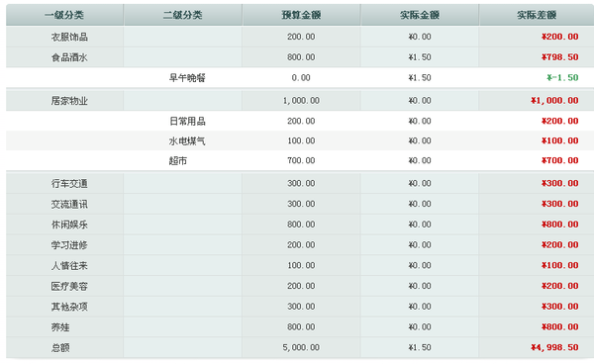Click the 1,000.00 budget for 居家物业
The image size is (594, 364).
(x=301, y=101)
